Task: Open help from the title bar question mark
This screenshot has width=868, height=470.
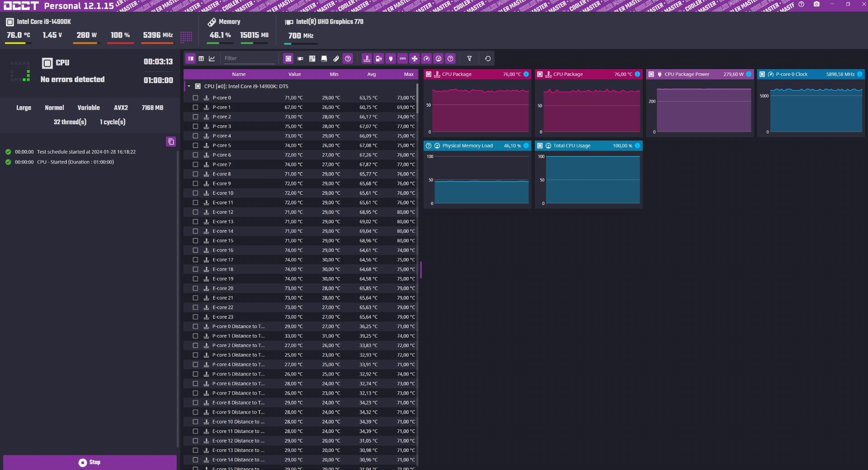Action: coord(801,4)
